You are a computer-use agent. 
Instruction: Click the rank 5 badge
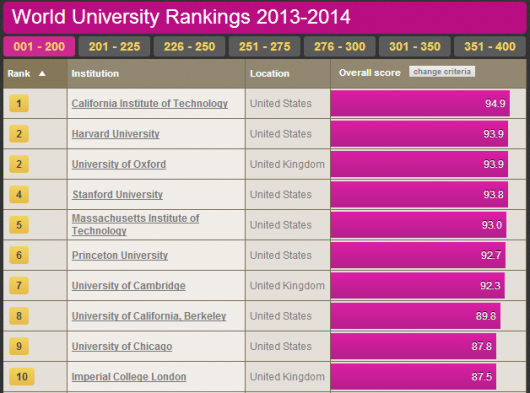[x=19, y=225]
